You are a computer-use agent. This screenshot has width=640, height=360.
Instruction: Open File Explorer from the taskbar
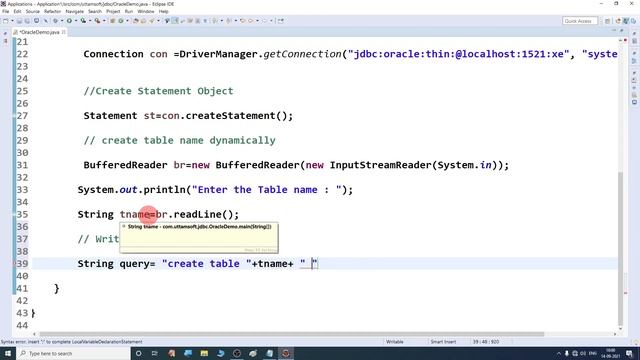pyautogui.click(x=204, y=353)
